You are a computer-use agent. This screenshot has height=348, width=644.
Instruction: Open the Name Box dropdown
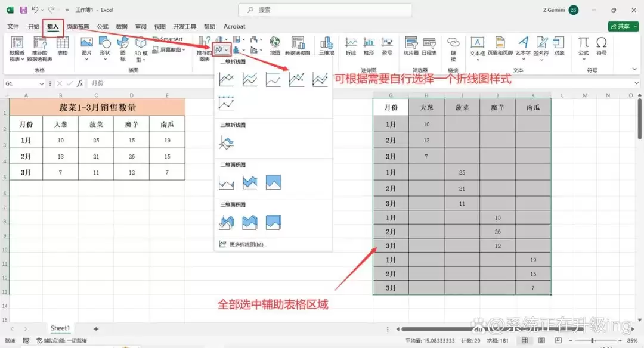[x=41, y=83]
